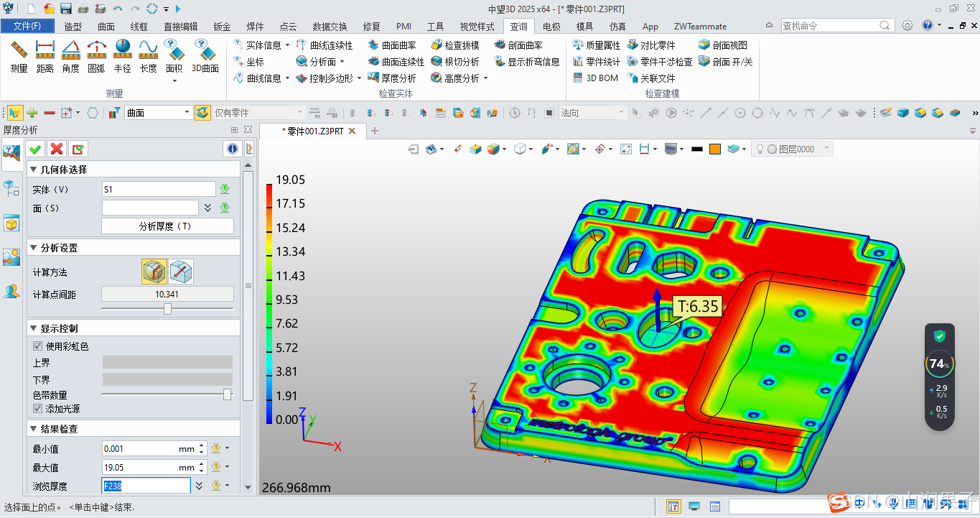
Task: Open 关联文件 related files
Action: tap(651, 78)
